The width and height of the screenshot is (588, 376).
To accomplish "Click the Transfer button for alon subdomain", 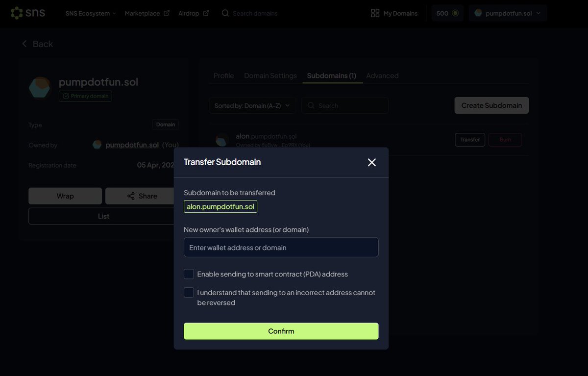I will [x=470, y=140].
